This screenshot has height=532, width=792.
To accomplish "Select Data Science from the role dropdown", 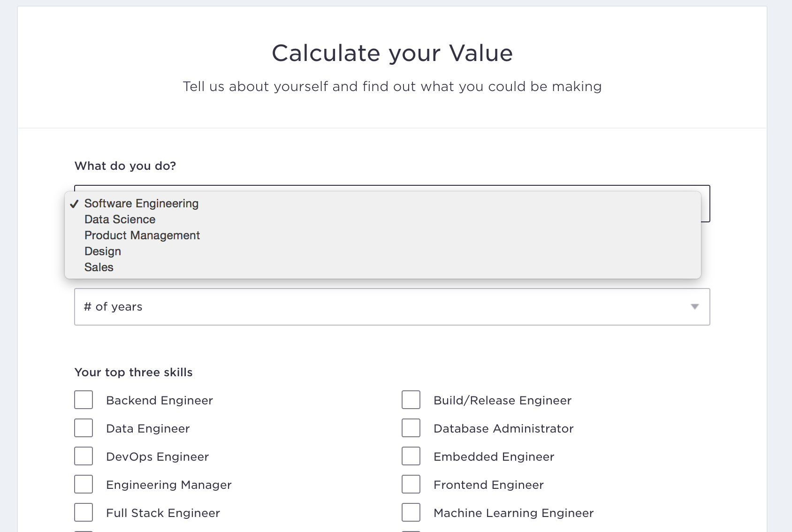I will (x=120, y=219).
